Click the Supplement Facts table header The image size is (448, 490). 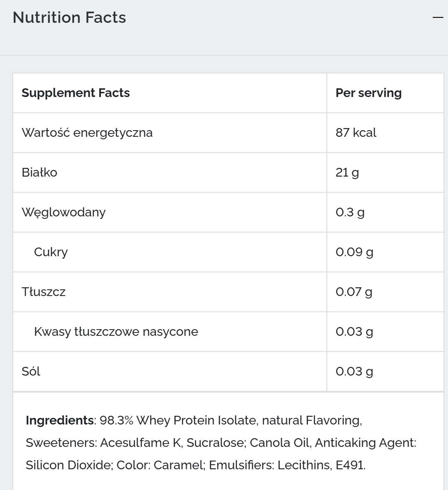point(75,93)
